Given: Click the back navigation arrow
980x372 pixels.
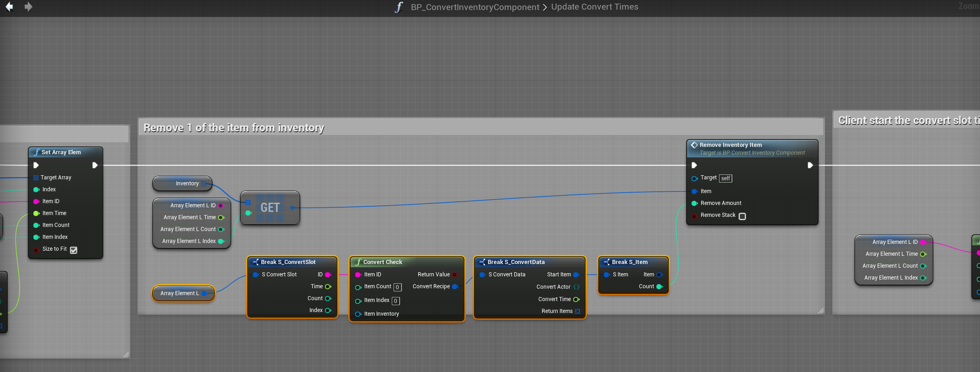Looking at the screenshot, I should click(x=9, y=7).
